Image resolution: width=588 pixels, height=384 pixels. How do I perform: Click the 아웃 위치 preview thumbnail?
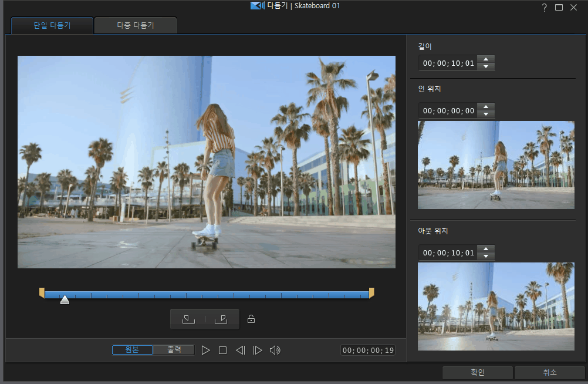[x=496, y=306]
